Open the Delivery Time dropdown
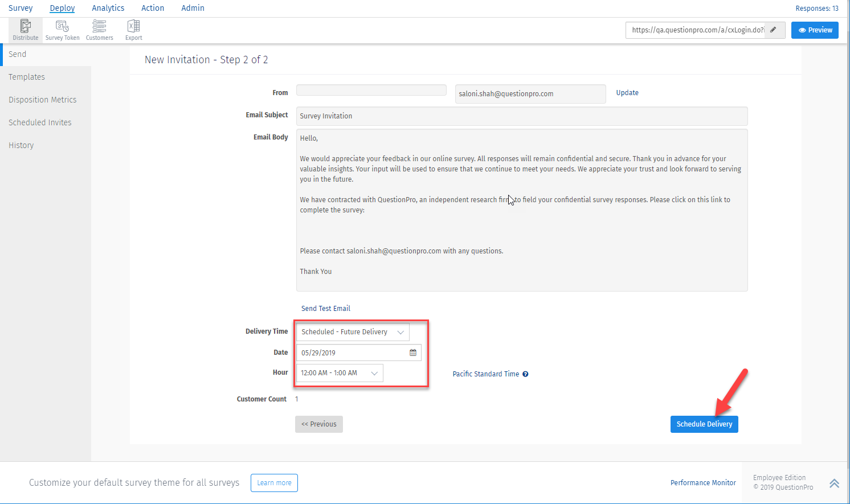This screenshot has height=504, width=850. pos(352,331)
